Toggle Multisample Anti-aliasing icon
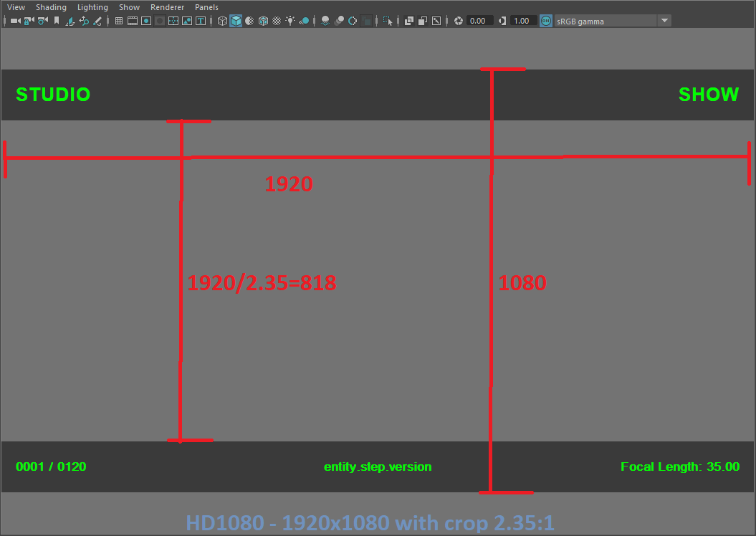 click(x=353, y=21)
